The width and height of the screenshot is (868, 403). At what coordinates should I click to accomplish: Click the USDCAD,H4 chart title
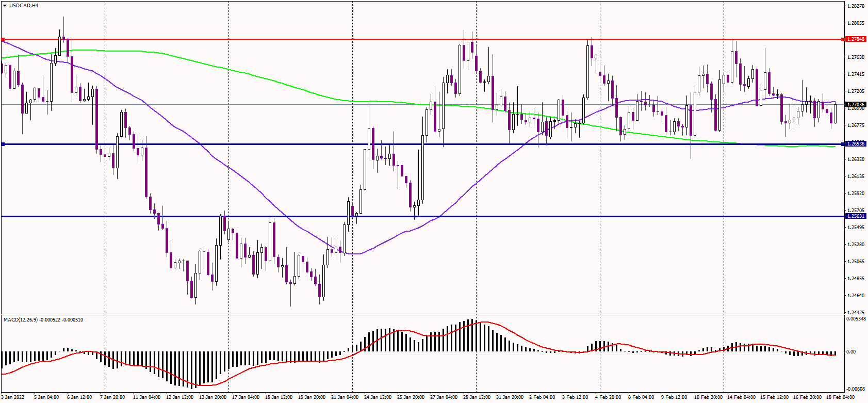pos(24,5)
